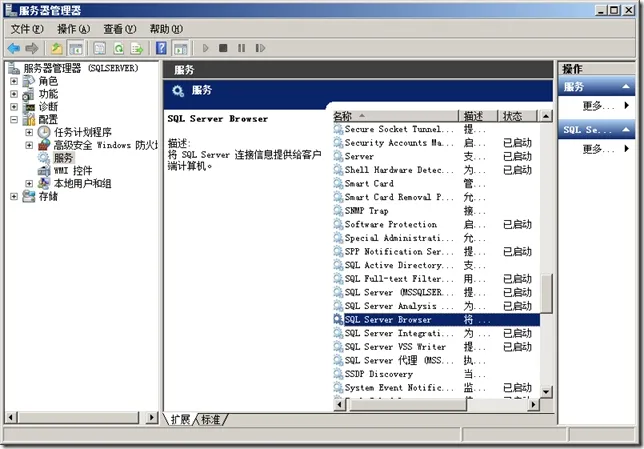Click tree pane horizontal scroll right arrow
This screenshot has width=644, height=449.
click(x=152, y=418)
